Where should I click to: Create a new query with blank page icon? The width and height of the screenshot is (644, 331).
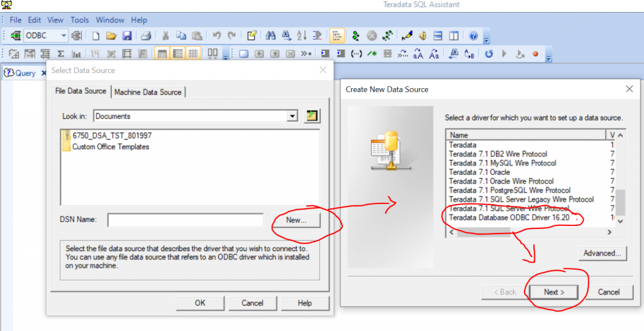(96, 36)
